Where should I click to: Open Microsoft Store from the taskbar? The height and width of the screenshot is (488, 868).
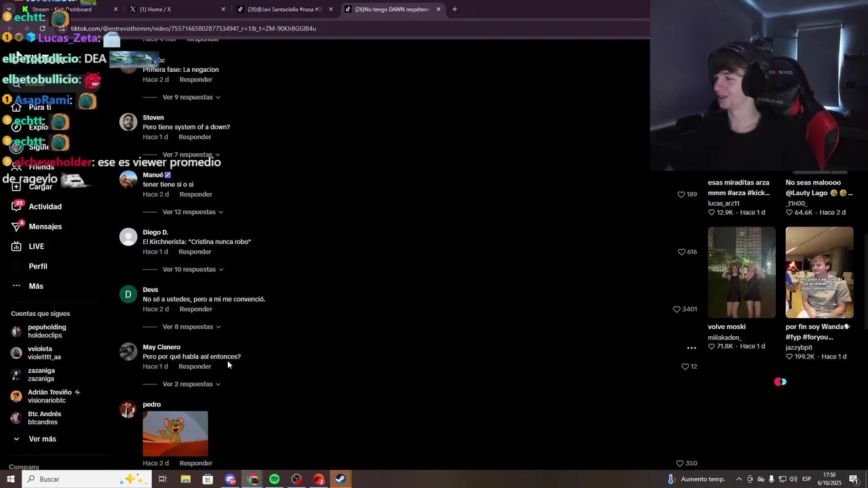(x=208, y=479)
